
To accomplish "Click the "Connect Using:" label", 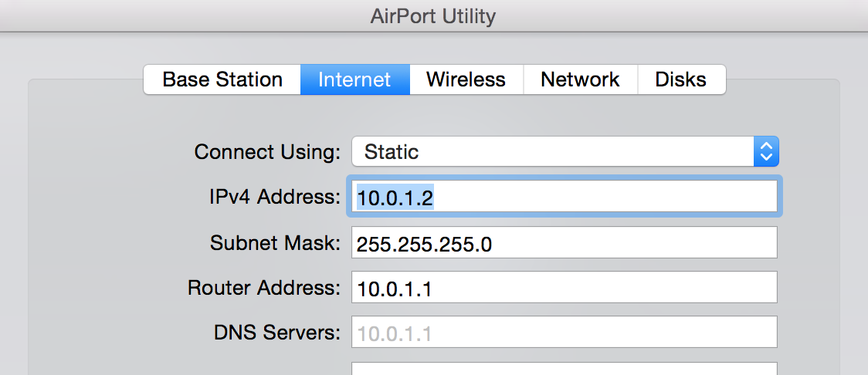I will point(267,152).
